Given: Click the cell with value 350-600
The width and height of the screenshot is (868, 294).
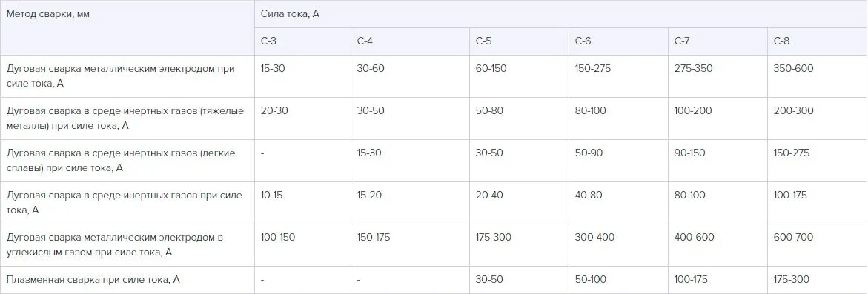Looking at the screenshot, I should click(818, 76).
